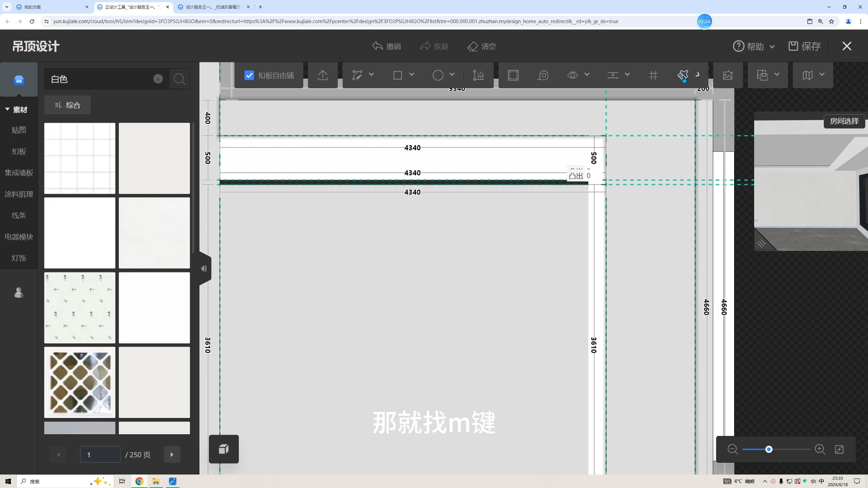Click the grid hash toolbar icon
Viewport: 868px width, 488px height.
coord(653,75)
